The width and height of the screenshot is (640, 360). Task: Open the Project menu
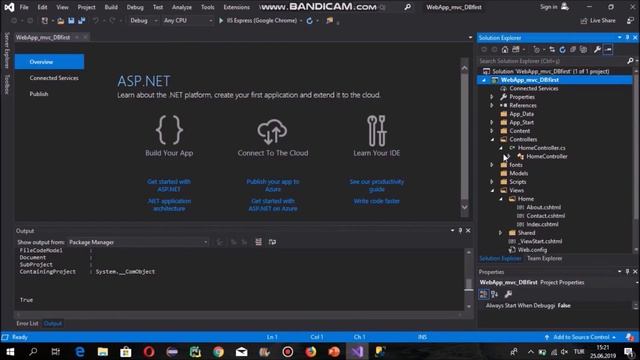pyautogui.click(x=86, y=7)
